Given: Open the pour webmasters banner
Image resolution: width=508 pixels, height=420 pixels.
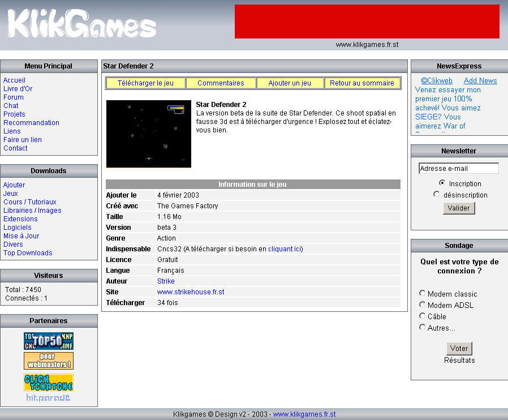Looking at the screenshot, I should (49, 361).
